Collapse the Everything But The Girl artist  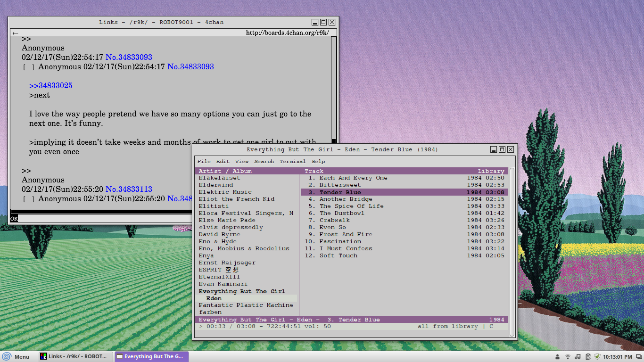point(241,291)
